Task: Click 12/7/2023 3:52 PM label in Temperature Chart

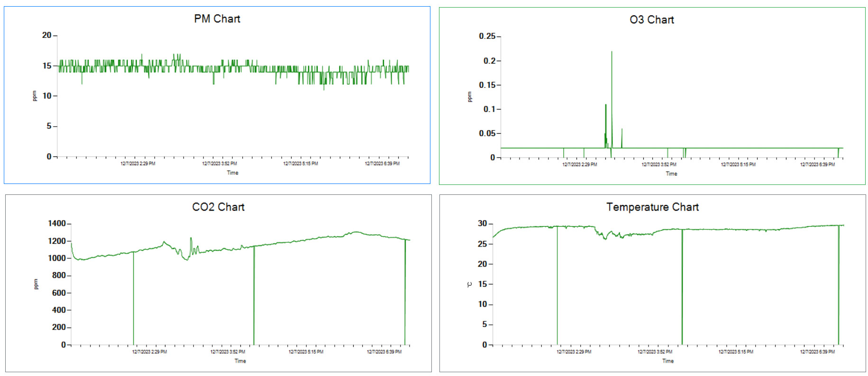Action: pyautogui.click(x=655, y=352)
